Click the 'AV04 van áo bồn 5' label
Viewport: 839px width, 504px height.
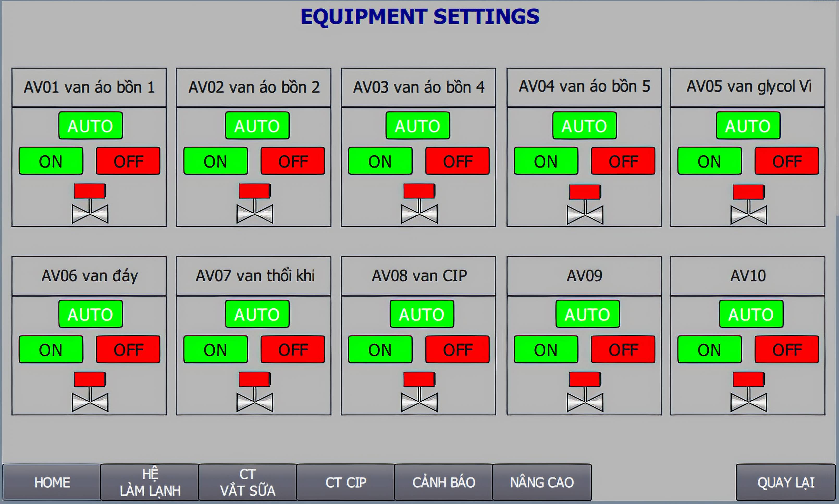click(x=584, y=86)
